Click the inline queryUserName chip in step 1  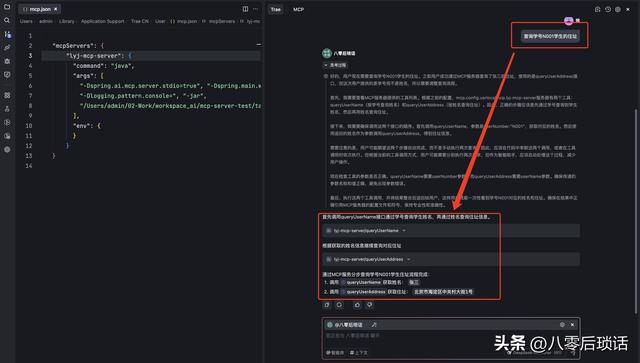[361, 282]
